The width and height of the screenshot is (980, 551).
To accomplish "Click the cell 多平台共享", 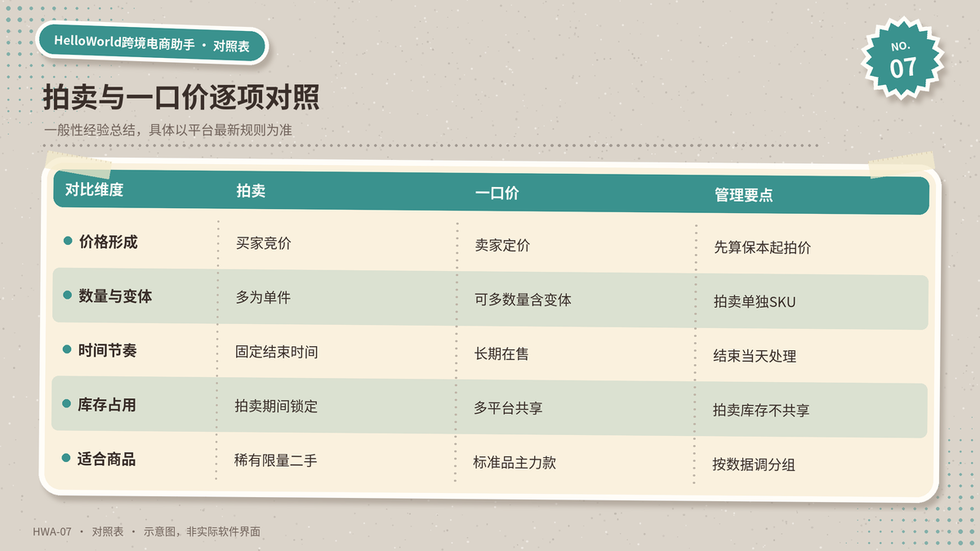I will click(508, 408).
